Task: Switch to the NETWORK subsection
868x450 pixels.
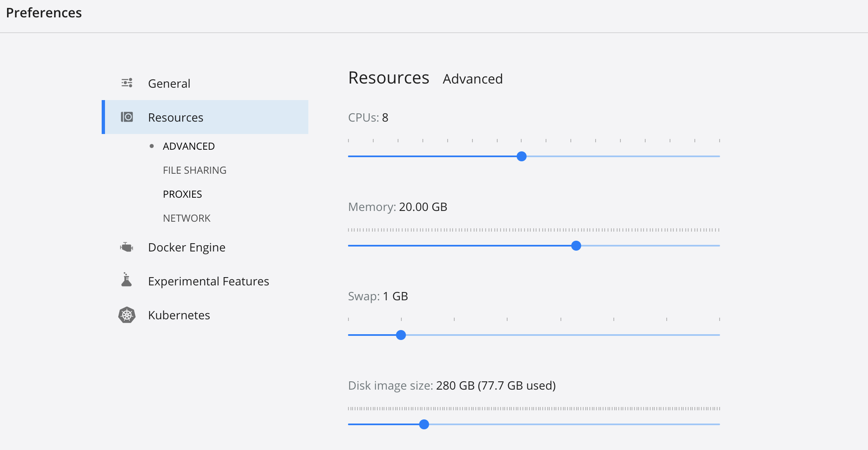Action: coord(187,218)
